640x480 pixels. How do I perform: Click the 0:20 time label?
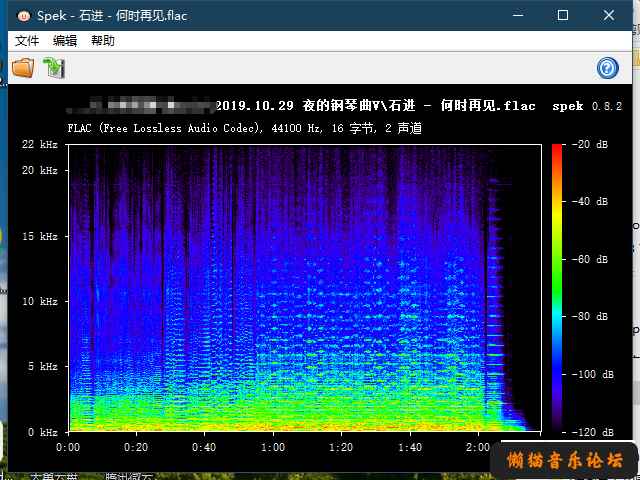(x=136, y=447)
